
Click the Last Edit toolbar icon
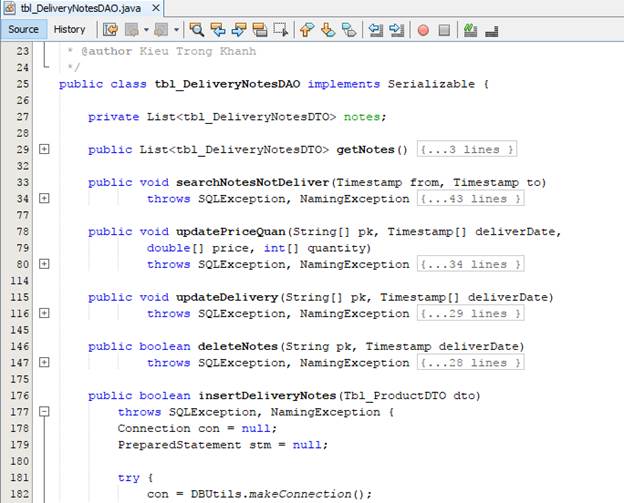110,29
